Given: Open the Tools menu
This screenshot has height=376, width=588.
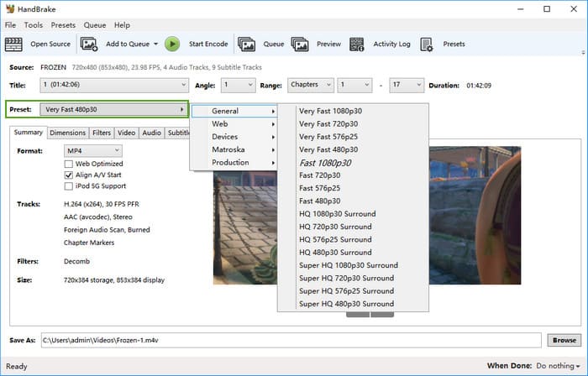Looking at the screenshot, I should pyautogui.click(x=34, y=25).
